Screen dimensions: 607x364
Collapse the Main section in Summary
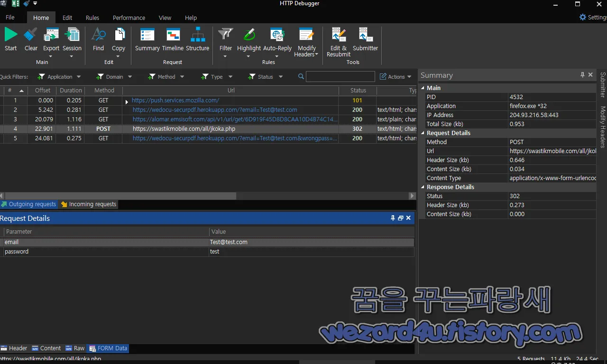point(423,88)
